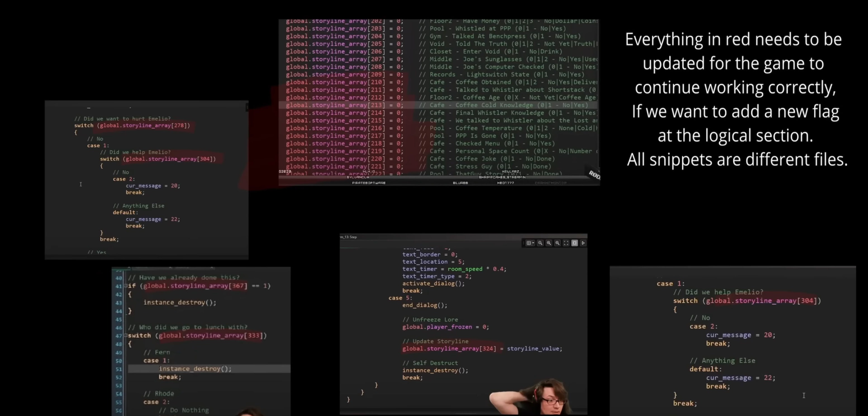Click 'text_timer_type = 2;' line
The image size is (868, 416).
[x=437, y=276]
